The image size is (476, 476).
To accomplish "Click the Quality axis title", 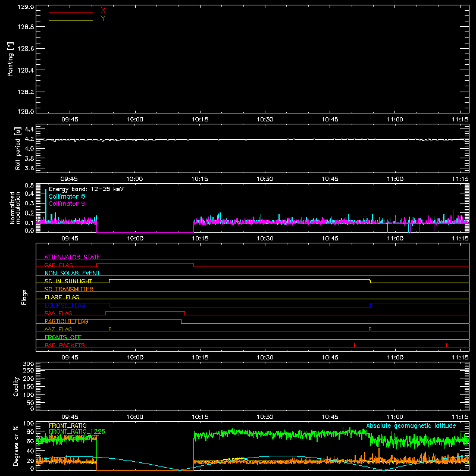I will [x=16, y=386].
